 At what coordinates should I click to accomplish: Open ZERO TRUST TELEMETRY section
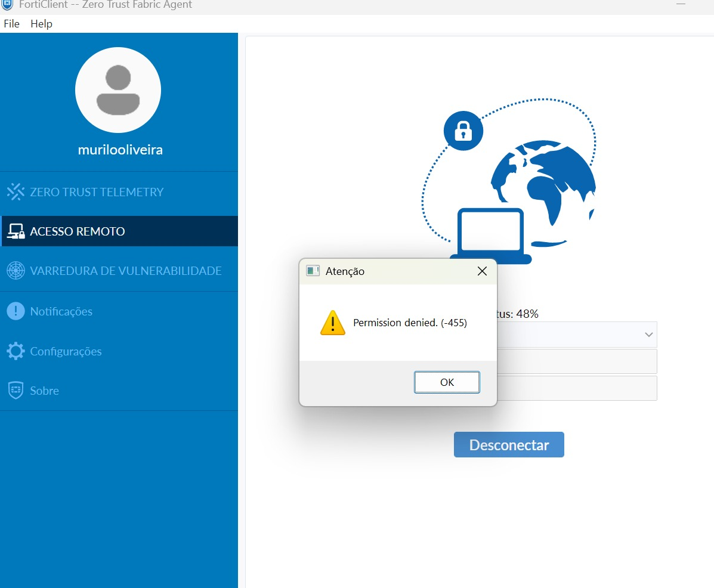point(119,191)
